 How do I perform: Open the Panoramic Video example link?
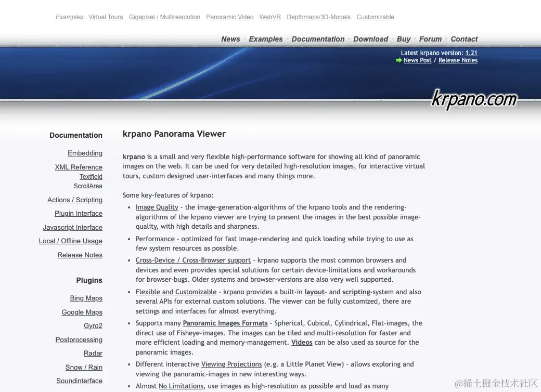pyautogui.click(x=230, y=17)
